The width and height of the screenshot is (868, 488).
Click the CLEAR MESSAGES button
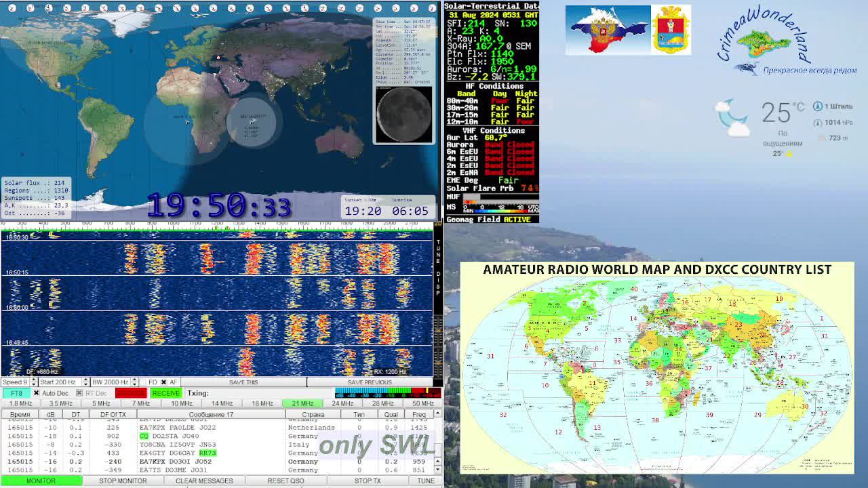[x=204, y=481]
